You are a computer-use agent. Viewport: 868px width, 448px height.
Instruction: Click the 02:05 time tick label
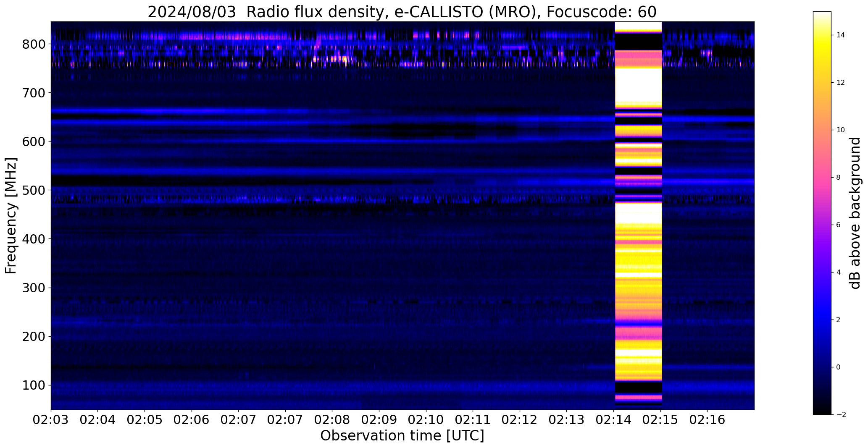145,420
